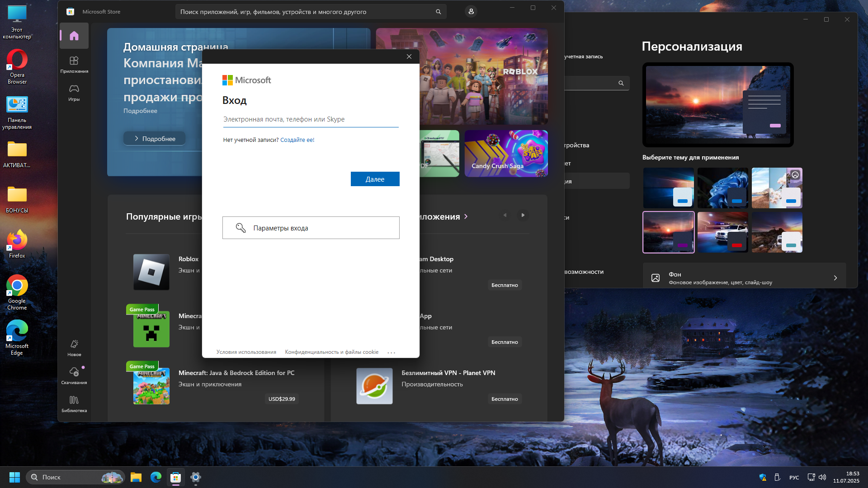Click Бесплатно button for Planet VPN
The width and height of the screenshot is (868, 488).
tap(505, 399)
